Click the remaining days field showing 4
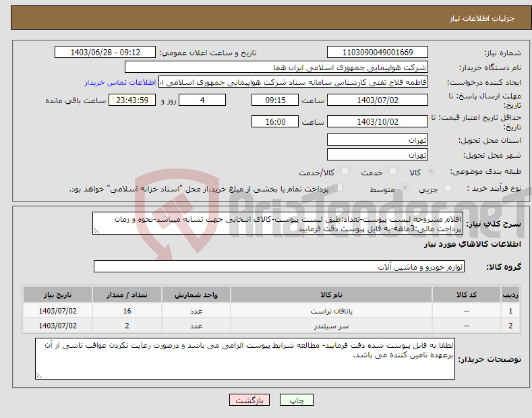532x418 pixels. tap(202, 100)
